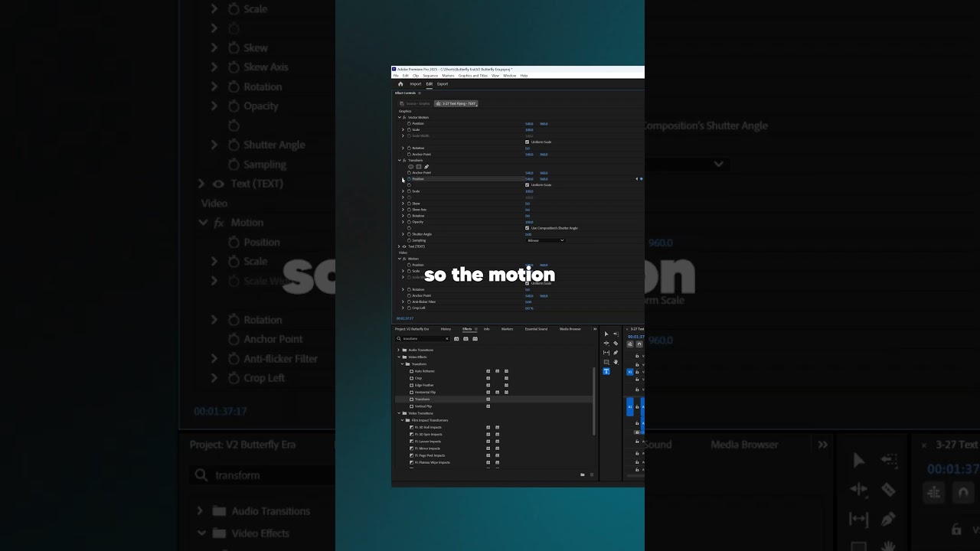Select the Rectangle tool in the tools panel
Viewport: 980px width, 551px height.
point(606,362)
